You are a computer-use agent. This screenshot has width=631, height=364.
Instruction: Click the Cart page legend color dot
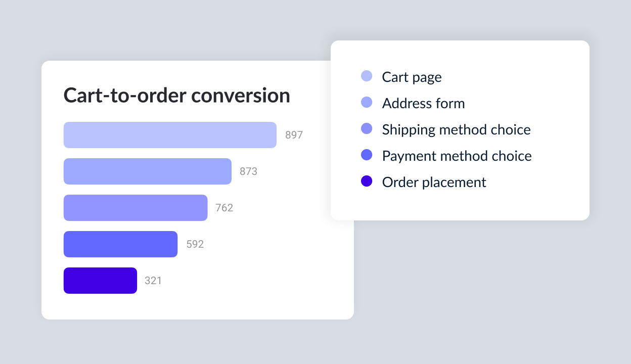pos(367,76)
